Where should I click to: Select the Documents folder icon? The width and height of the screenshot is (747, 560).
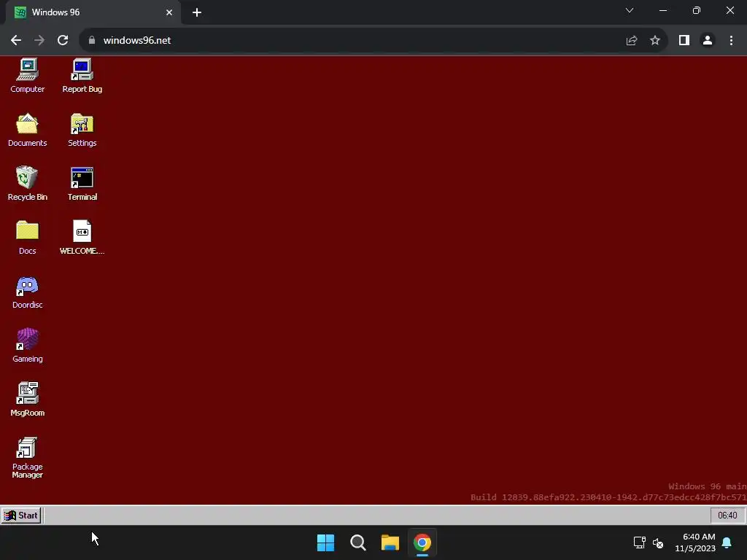(x=27, y=130)
